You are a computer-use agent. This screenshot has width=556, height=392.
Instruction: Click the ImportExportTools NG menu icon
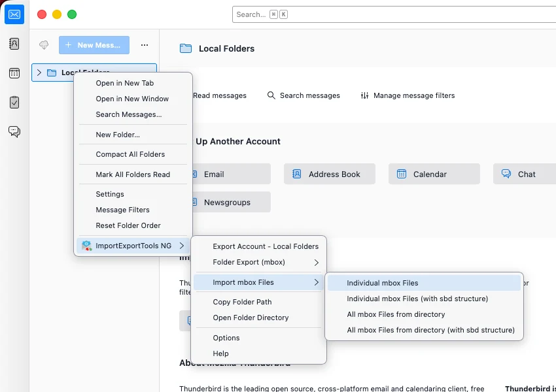pos(86,246)
